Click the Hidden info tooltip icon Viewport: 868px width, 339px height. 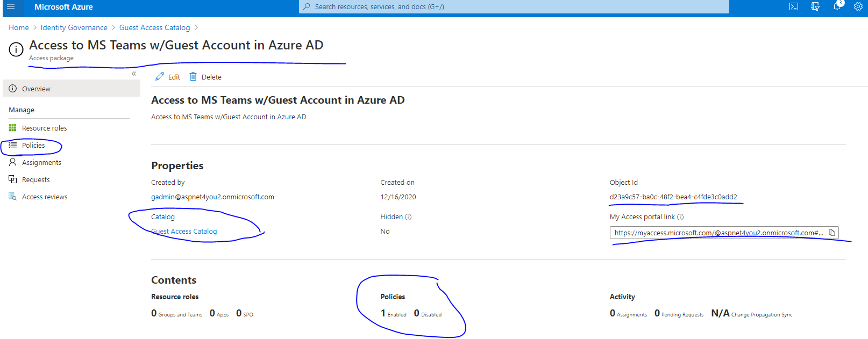tap(408, 217)
